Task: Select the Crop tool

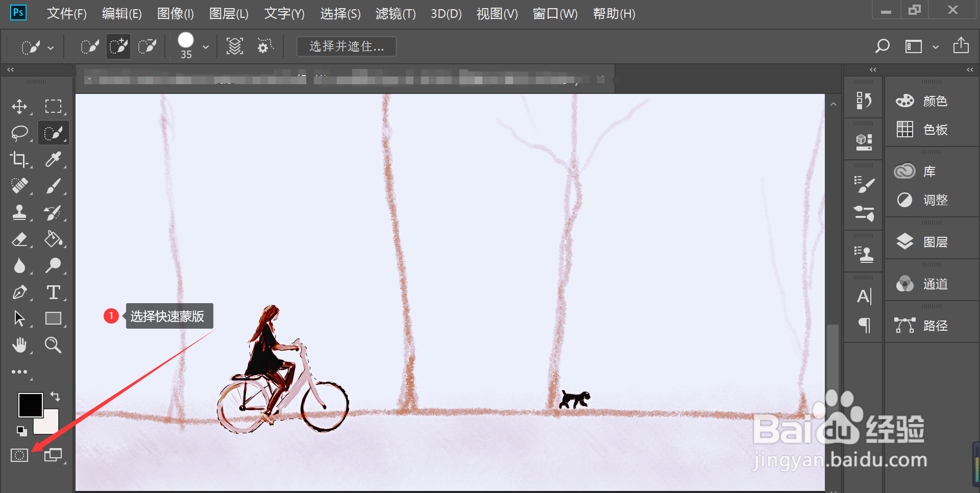Action: pos(19,160)
